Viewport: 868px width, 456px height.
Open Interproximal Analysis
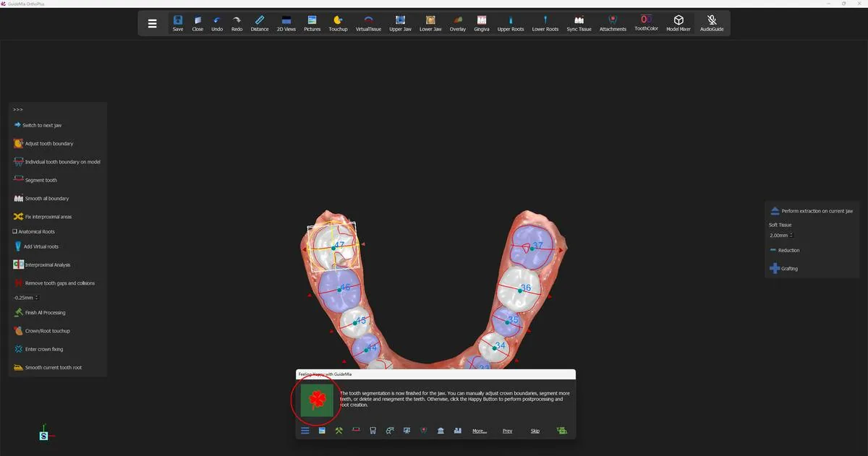pos(42,265)
